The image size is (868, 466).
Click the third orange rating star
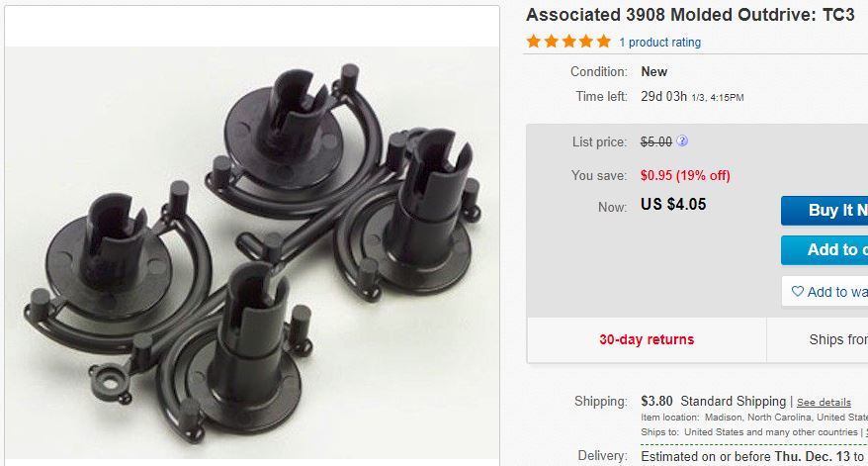point(568,42)
